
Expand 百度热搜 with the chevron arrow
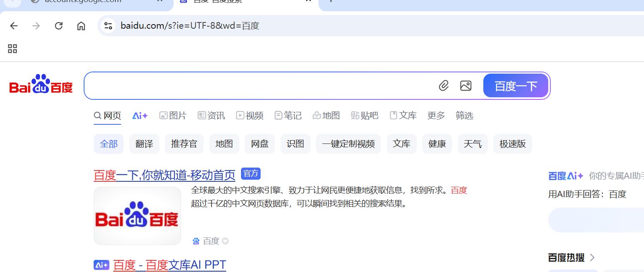point(592,257)
